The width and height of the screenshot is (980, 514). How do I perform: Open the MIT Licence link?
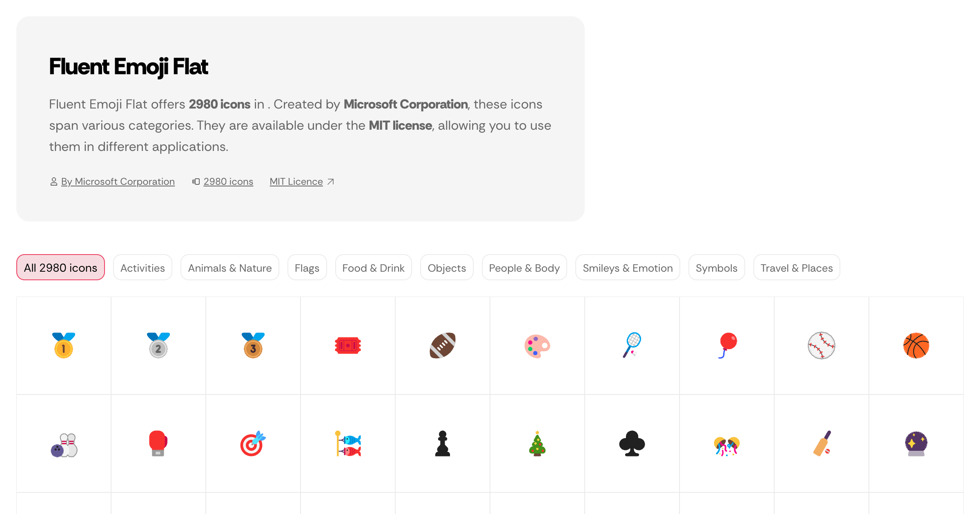296,181
